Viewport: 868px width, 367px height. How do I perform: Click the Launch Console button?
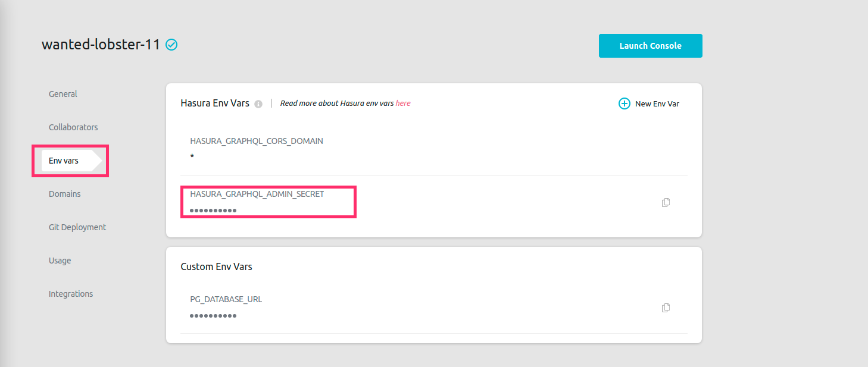[650, 45]
